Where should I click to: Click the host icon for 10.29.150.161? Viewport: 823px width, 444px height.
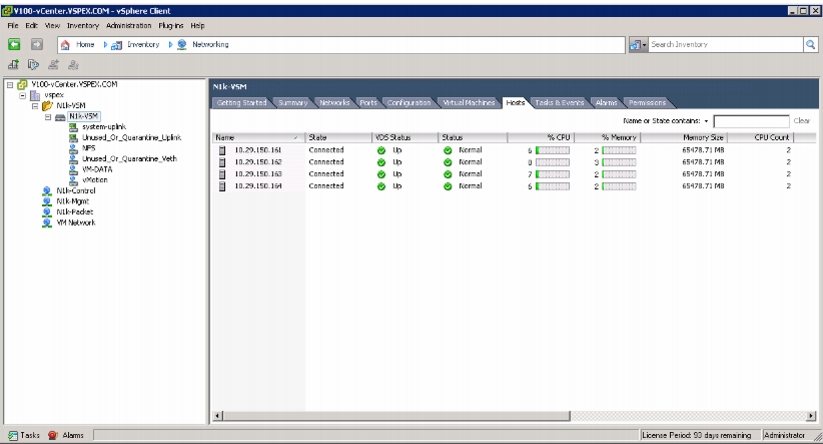tap(222, 150)
